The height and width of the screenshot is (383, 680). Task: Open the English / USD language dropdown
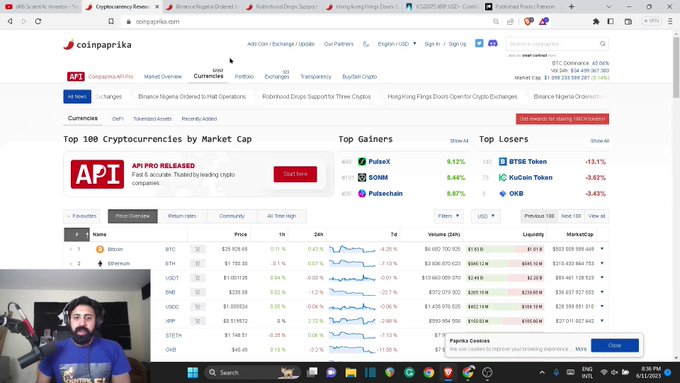(396, 44)
